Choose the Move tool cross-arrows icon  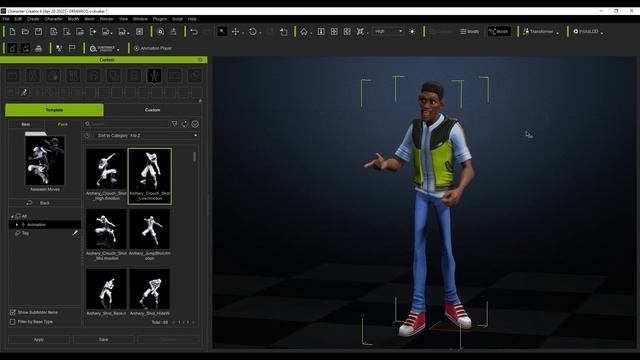point(236,31)
